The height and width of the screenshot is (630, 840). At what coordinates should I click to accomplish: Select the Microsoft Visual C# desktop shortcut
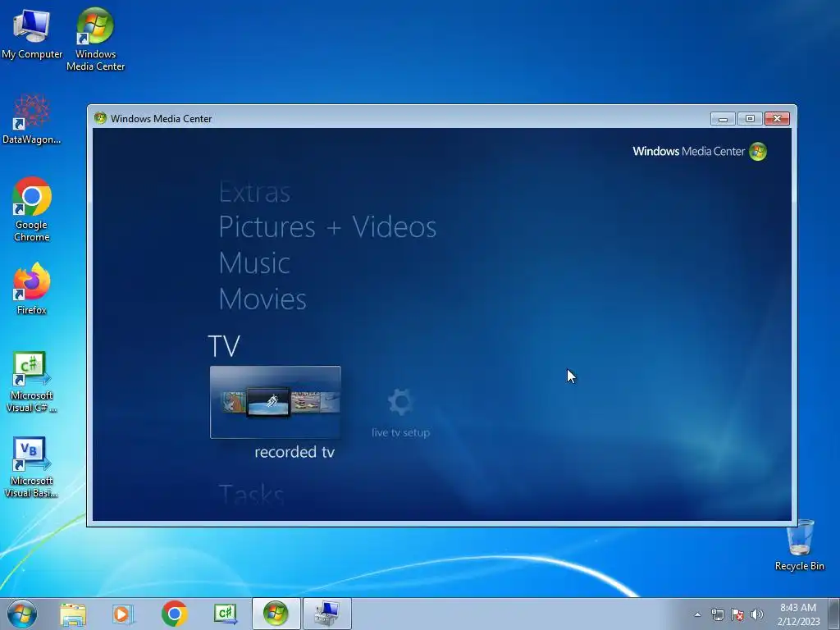[x=32, y=382]
